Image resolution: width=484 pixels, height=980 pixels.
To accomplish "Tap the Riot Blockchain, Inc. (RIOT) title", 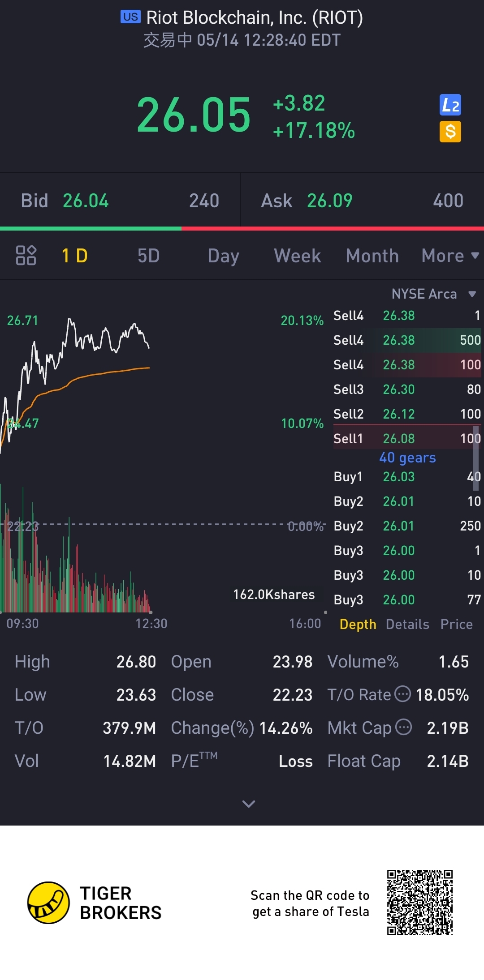I will click(255, 17).
